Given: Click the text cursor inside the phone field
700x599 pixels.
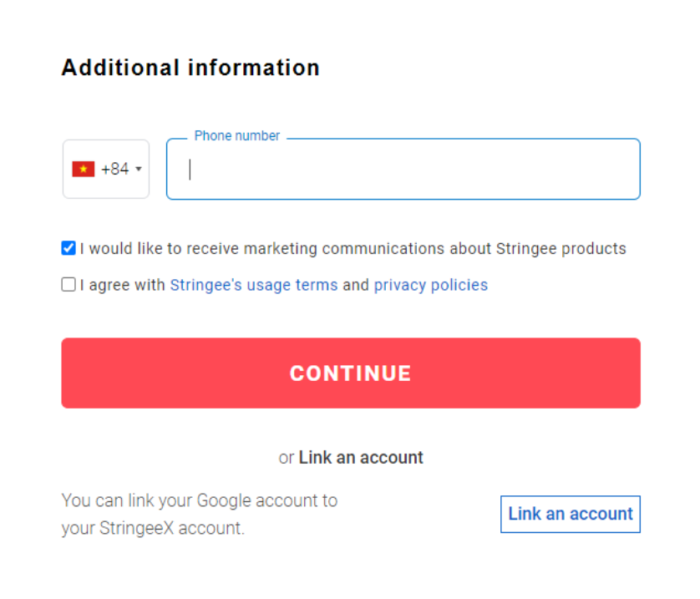Looking at the screenshot, I should [x=190, y=170].
